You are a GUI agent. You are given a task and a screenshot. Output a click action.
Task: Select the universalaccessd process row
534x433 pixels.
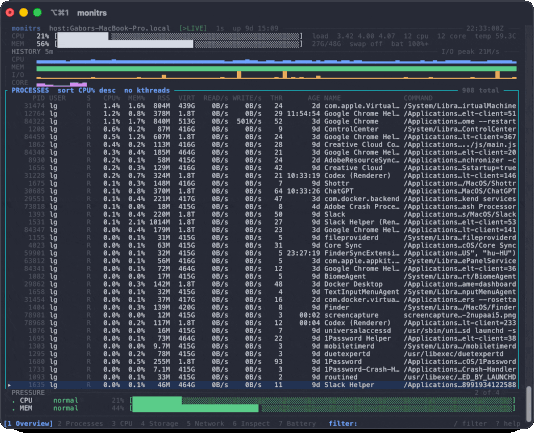coord(262,330)
